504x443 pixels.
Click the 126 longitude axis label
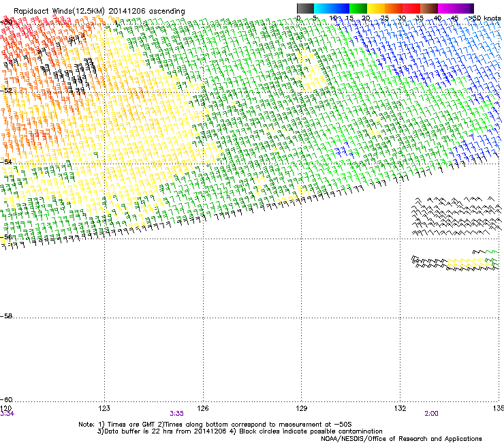203,408
